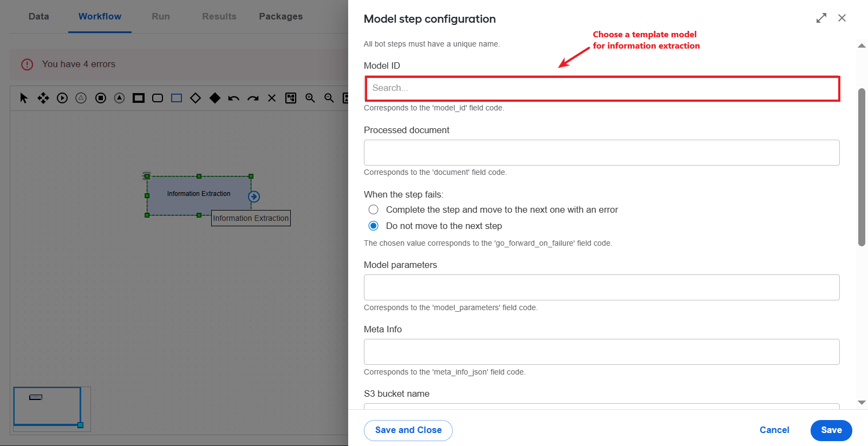Click the scrollbar down arrow in configuration panel

point(862,403)
